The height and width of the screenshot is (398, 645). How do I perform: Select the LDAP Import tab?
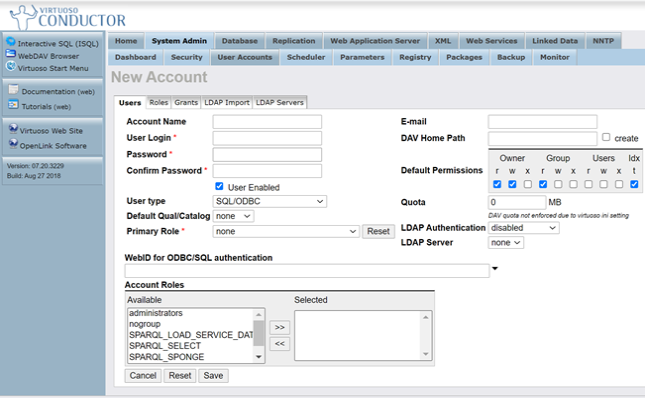tap(227, 102)
